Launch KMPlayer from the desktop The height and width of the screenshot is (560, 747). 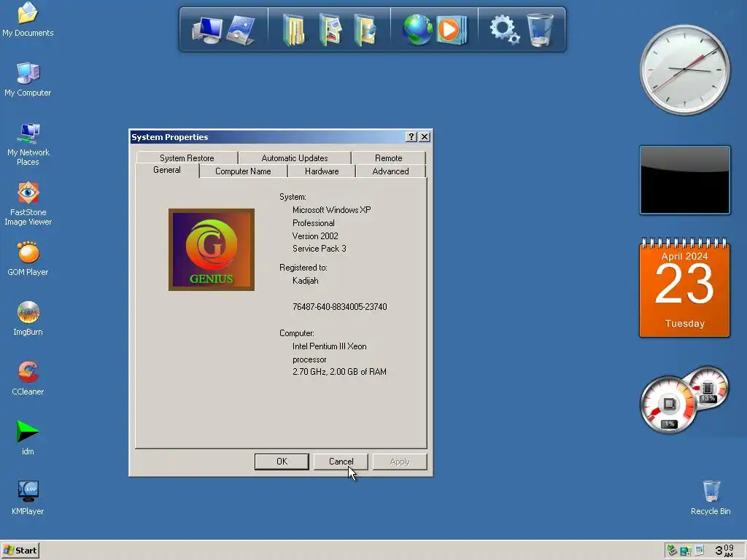click(x=28, y=497)
